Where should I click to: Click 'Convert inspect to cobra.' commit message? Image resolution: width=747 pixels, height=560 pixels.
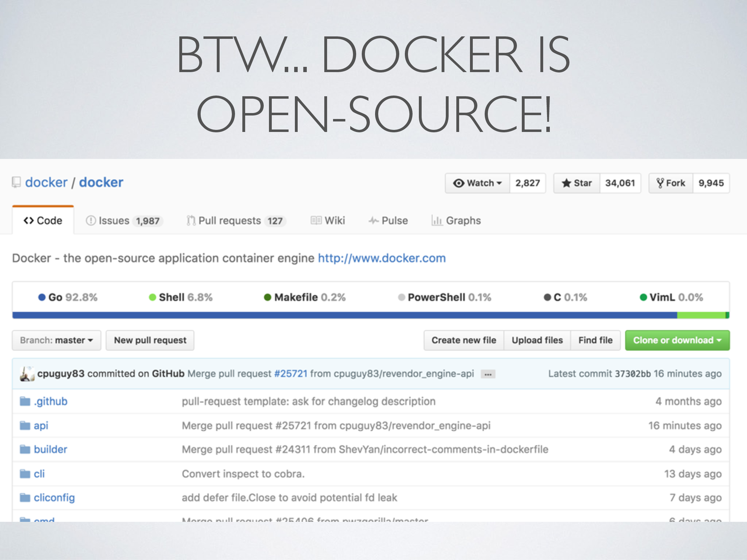pos(243,474)
